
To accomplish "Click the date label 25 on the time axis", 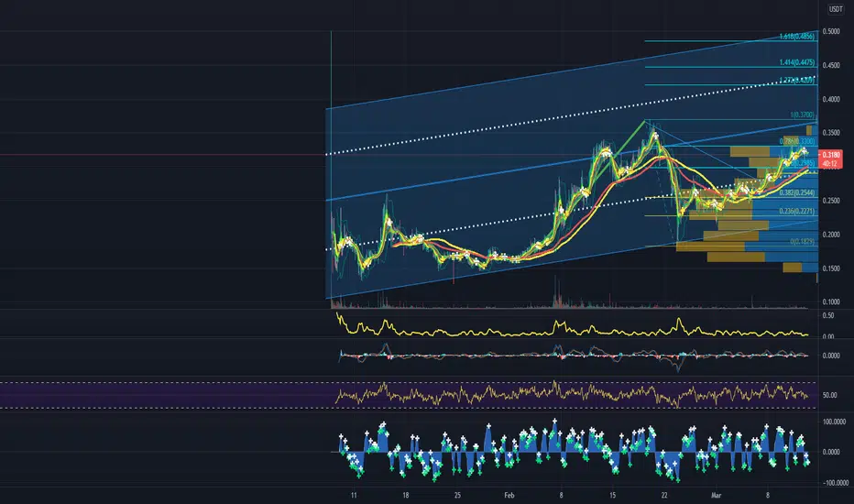I will (457, 495).
